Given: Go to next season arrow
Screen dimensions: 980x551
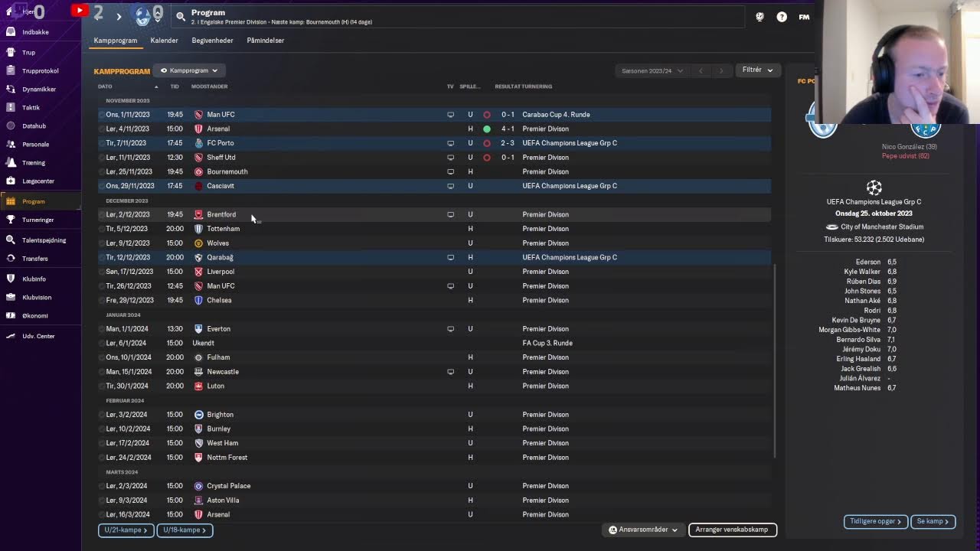Looking at the screenshot, I should 720,70.
